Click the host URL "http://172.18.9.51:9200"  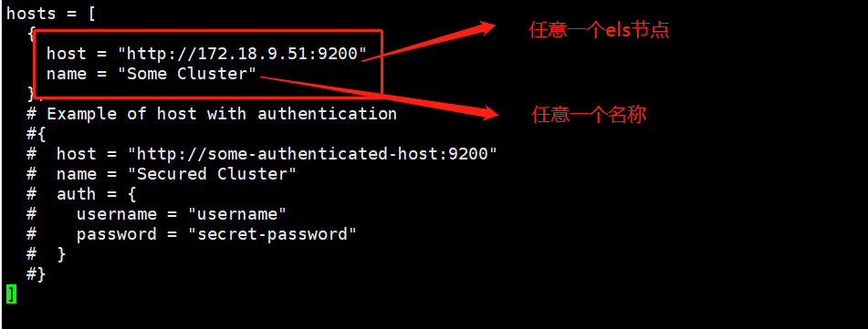coord(242,54)
